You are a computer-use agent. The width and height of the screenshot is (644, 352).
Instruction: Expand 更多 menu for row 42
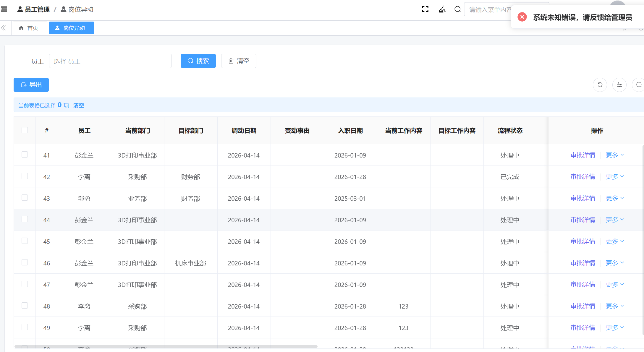click(x=615, y=177)
